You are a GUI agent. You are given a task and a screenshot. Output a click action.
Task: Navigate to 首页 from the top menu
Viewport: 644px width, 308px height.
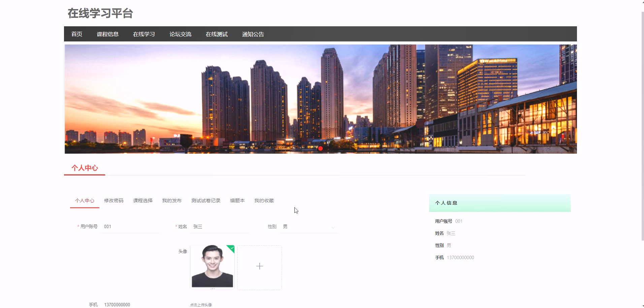point(76,34)
